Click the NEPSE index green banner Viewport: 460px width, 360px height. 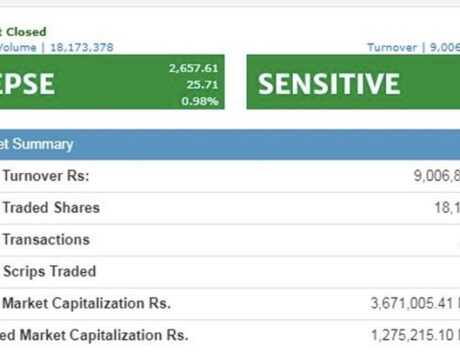[x=112, y=82]
